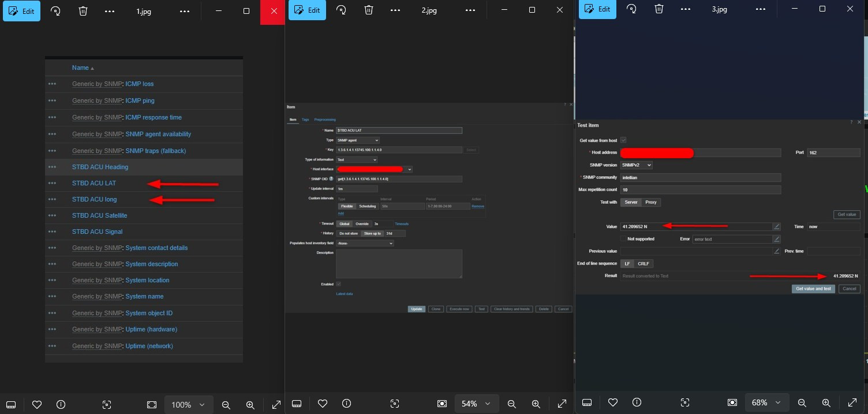The height and width of the screenshot is (414, 868).
Task: Open the SNMP version dropdown
Action: [x=637, y=165]
